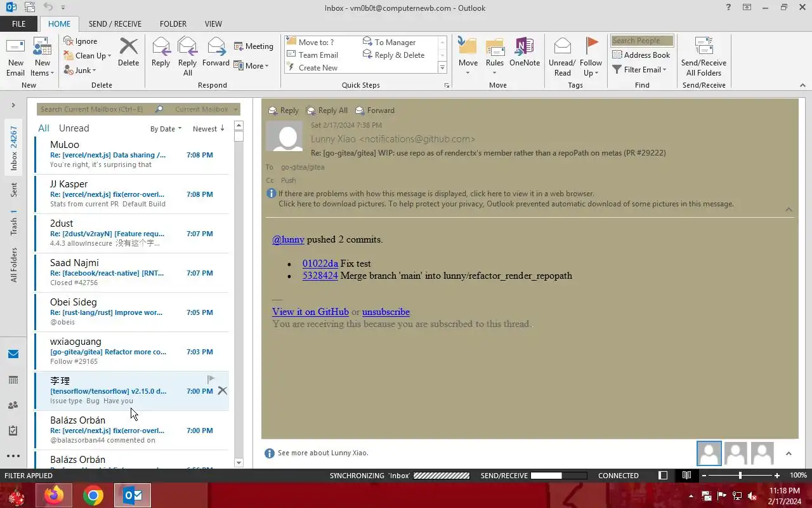Click the ribbon Reply All icon
This screenshot has width=812, height=508.
187,57
